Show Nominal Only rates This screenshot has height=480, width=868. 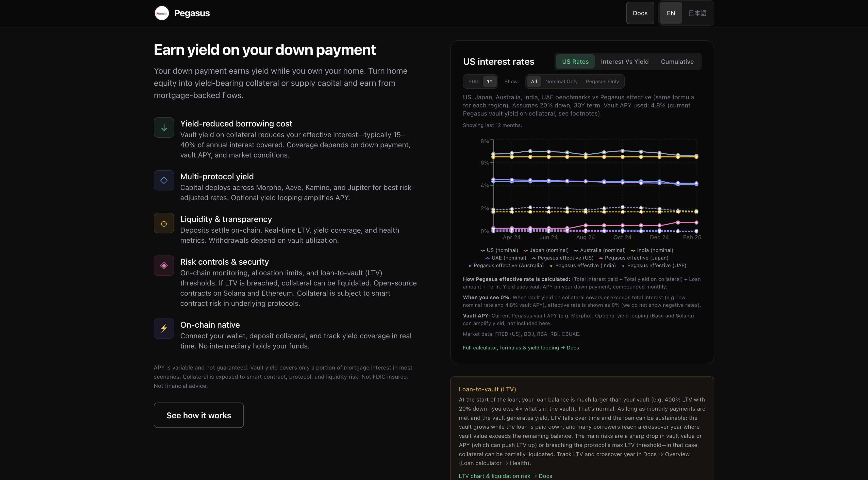pos(561,82)
